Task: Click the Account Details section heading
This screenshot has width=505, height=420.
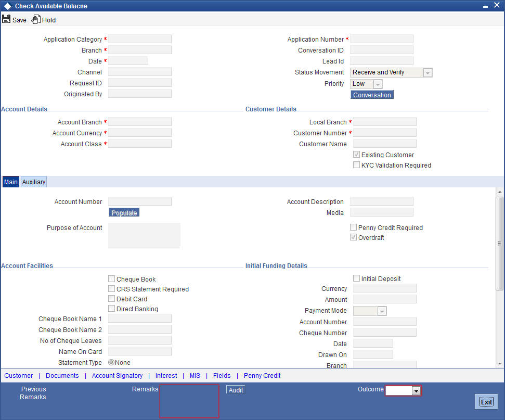Action: coord(24,109)
